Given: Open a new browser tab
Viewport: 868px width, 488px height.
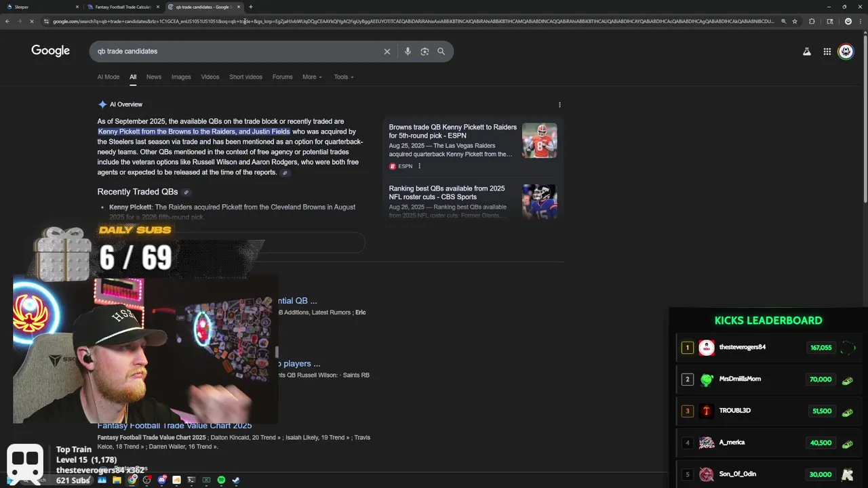Looking at the screenshot, I should (x=251, y=7).
